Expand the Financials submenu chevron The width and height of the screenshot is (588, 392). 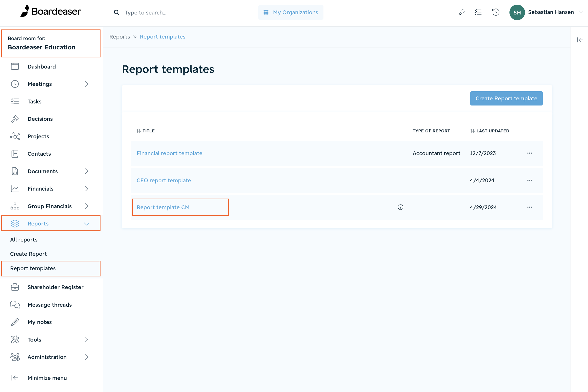(x=87, y=189)
